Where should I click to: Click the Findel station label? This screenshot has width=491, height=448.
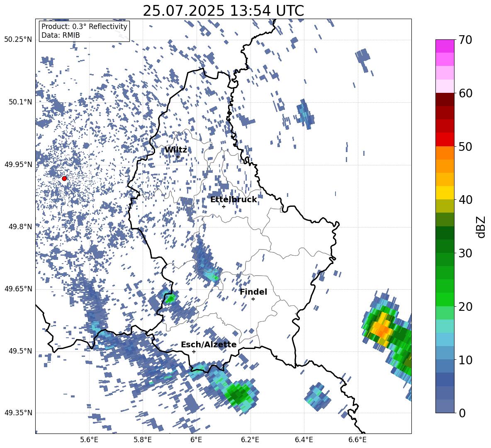coord(253,292)
